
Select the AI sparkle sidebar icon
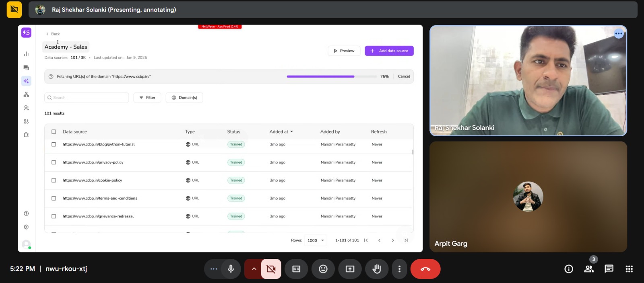[x=26, y=81]
